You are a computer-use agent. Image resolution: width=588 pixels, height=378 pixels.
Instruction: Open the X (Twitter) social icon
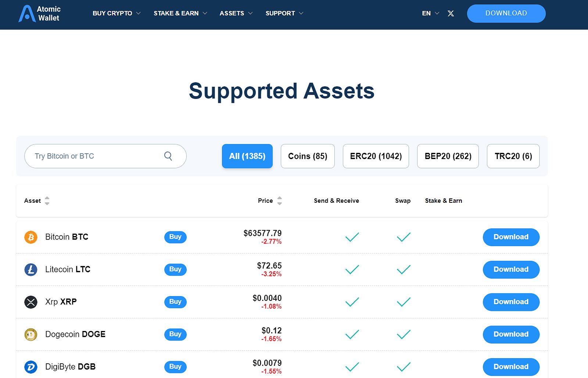coord(451,14)
